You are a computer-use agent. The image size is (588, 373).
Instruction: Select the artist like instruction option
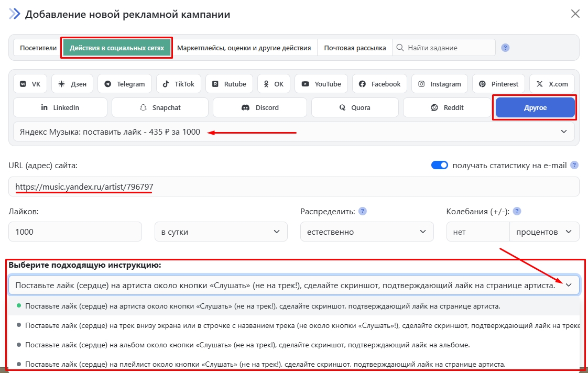[262, 306]
